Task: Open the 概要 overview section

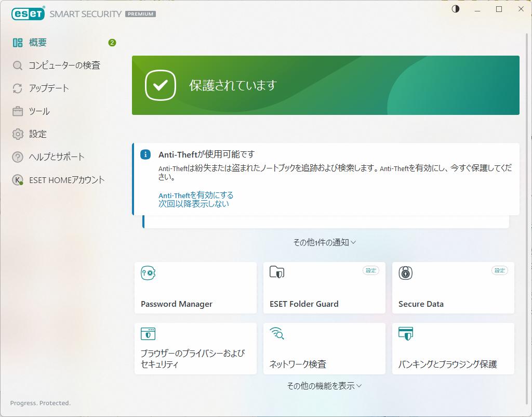Action: click(37, 43)
